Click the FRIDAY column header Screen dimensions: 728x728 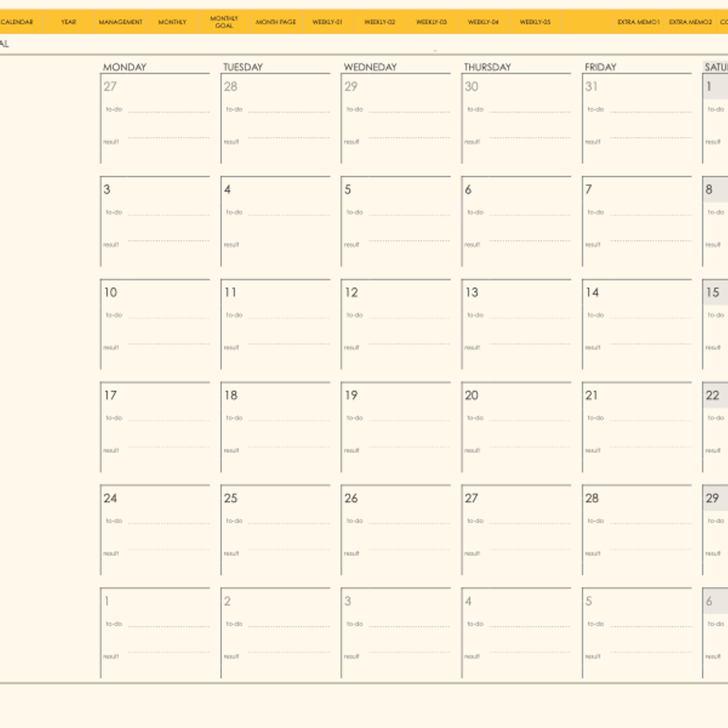[x=601, y=67]
